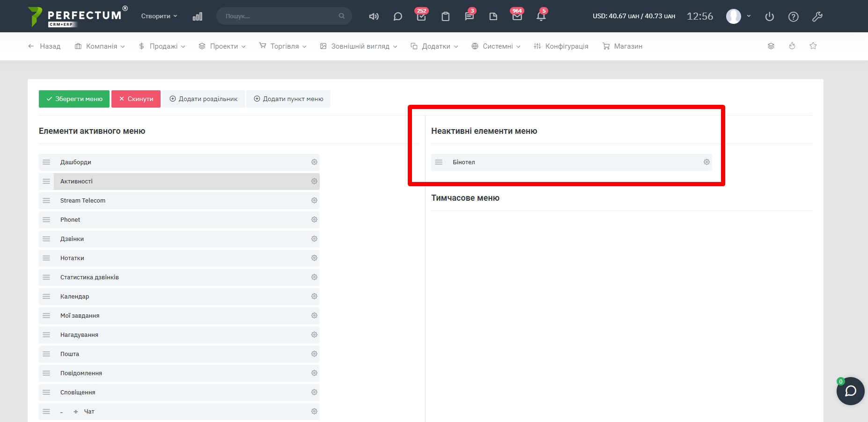Open the mail icon with 964 badge
The image size is (868, 422).
pos(517,16)
